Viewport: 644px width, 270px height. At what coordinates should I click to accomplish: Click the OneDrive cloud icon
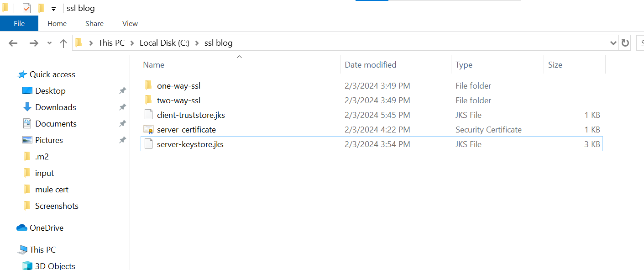(21, 228)
